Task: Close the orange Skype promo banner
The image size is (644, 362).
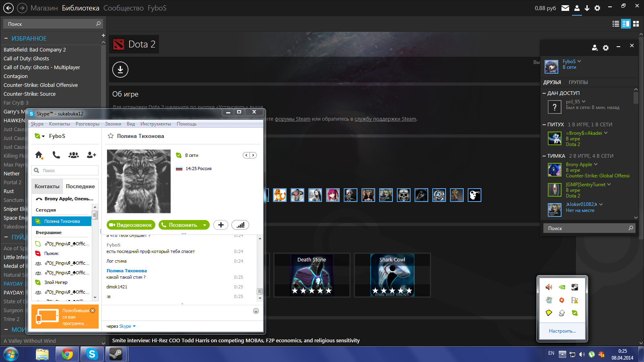Action: (93, 311)
